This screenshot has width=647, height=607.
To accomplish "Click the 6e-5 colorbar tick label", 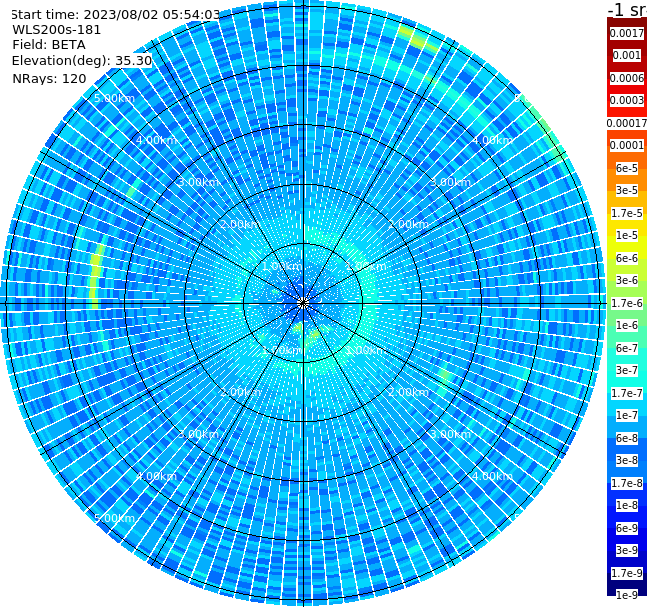I will click(627, 168).
